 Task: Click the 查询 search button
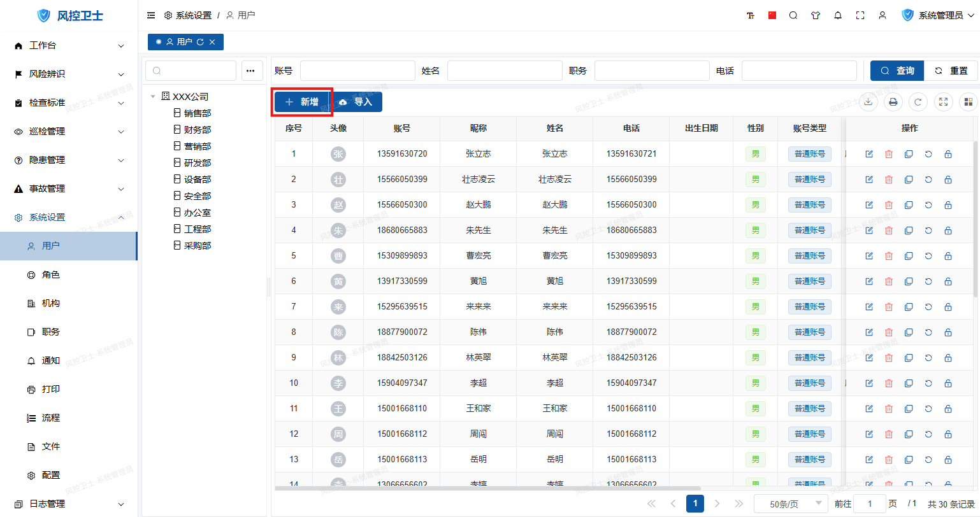pos(897,71)
